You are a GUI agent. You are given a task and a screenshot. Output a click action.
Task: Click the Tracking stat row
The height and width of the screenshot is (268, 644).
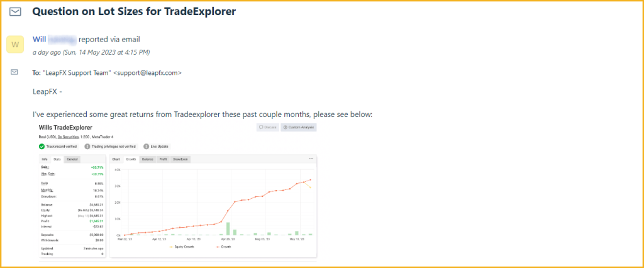coord(72,254)
